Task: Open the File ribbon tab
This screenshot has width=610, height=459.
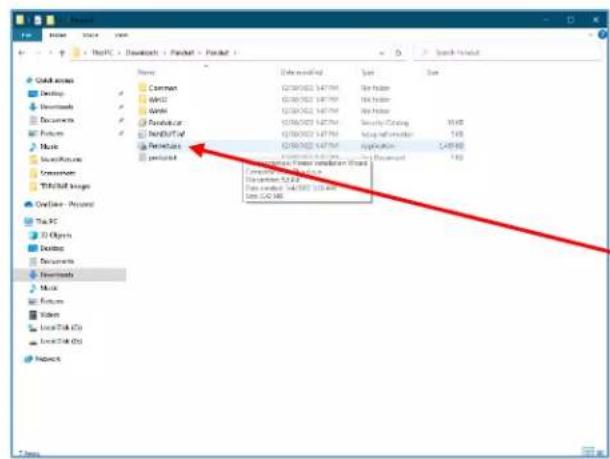Action: pos(27,35)
